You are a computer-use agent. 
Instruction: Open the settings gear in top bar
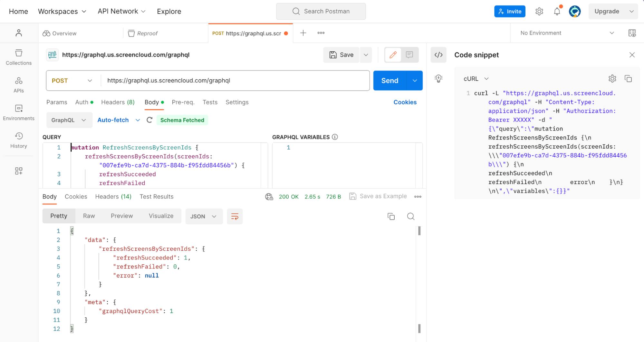(x=539, y=11)
